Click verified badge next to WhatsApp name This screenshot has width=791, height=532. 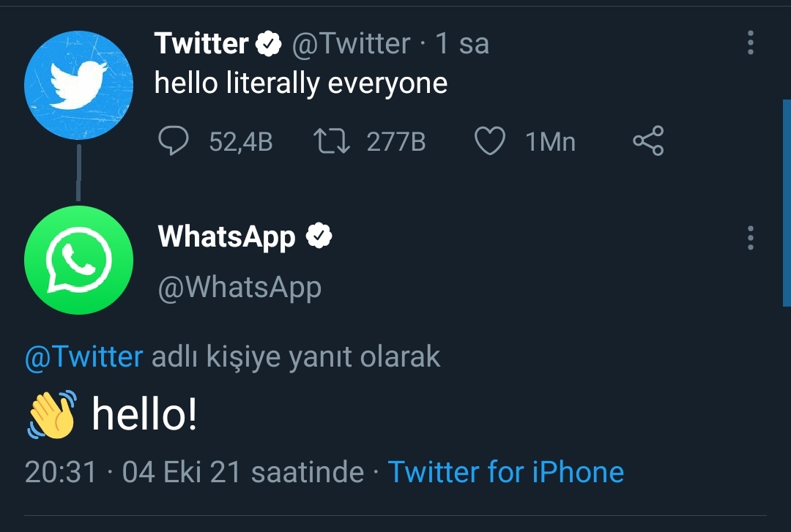point(319,236)
